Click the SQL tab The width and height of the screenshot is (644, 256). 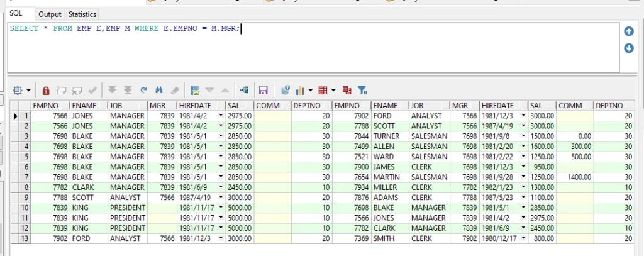pyautogui.click(x=16, y=13)
